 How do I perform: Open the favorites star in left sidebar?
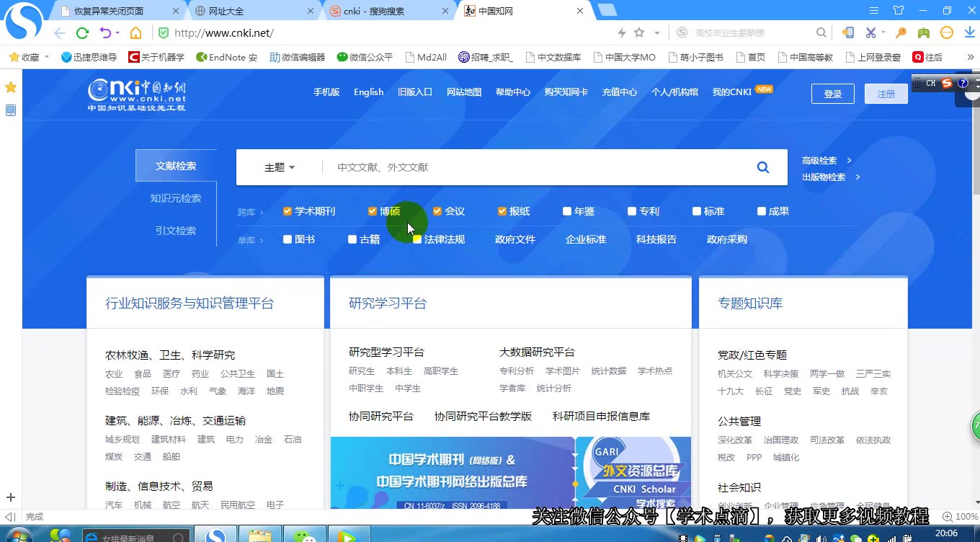[11, 87]
